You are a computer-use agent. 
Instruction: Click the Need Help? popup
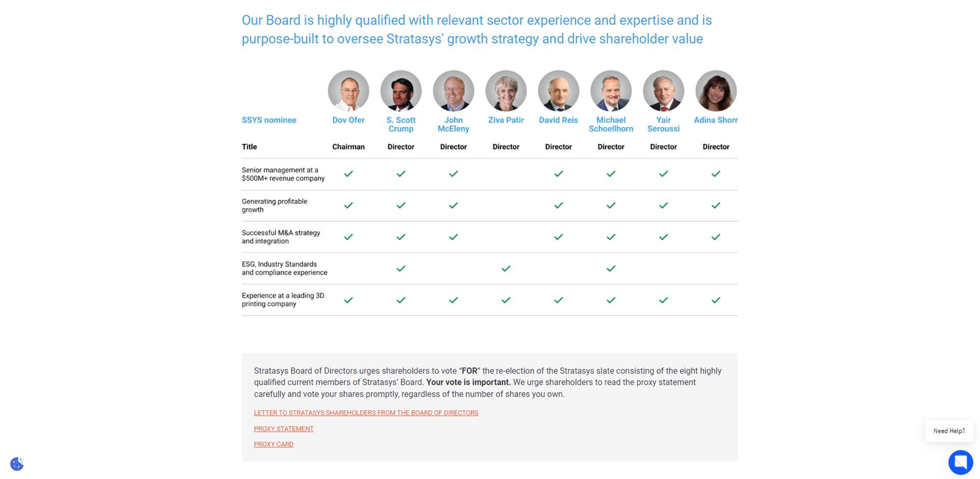click(x=948, y=431)
